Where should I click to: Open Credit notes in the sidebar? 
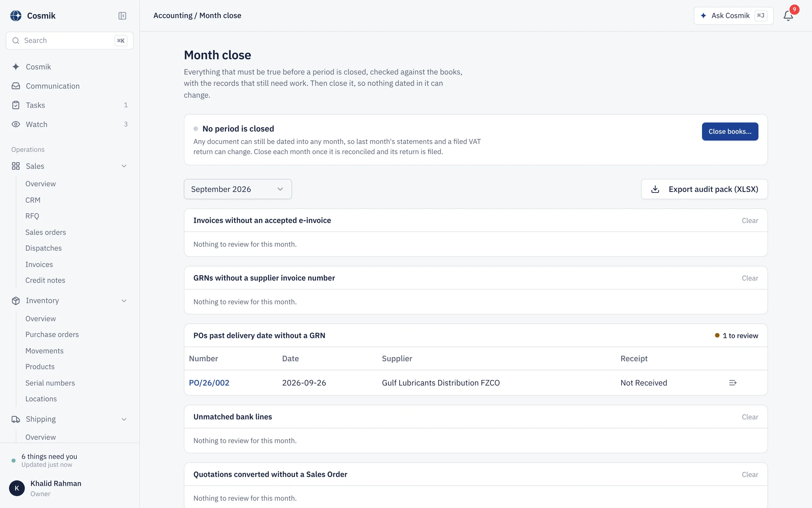[45, 280]
